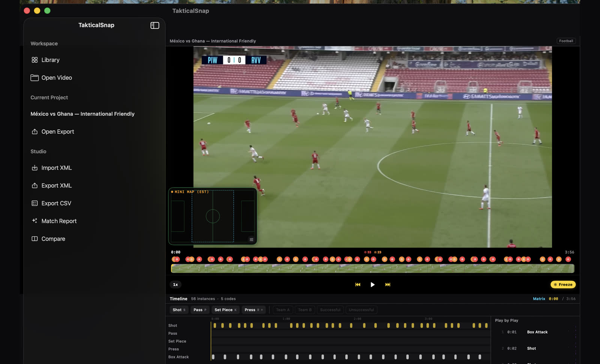Open the 0:01 Box Attack play entry
Screen dimensions: 600x364
pos(536,332)
